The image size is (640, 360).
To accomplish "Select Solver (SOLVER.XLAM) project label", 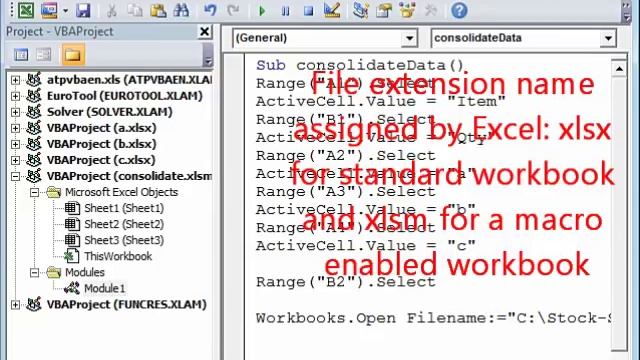I will [109, 112].
